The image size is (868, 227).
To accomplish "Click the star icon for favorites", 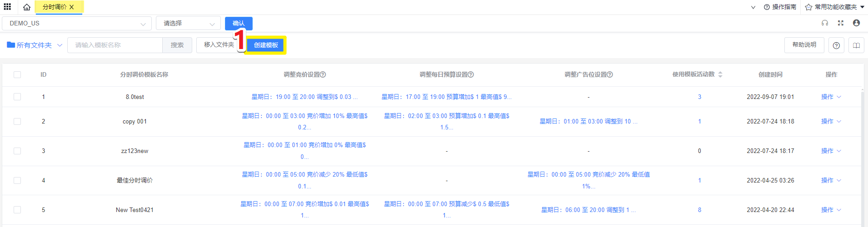I will [808, 7].
